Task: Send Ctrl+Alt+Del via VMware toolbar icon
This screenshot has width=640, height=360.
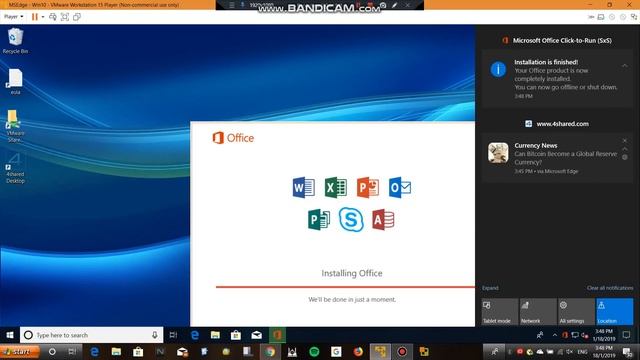Action: [53, 17]
